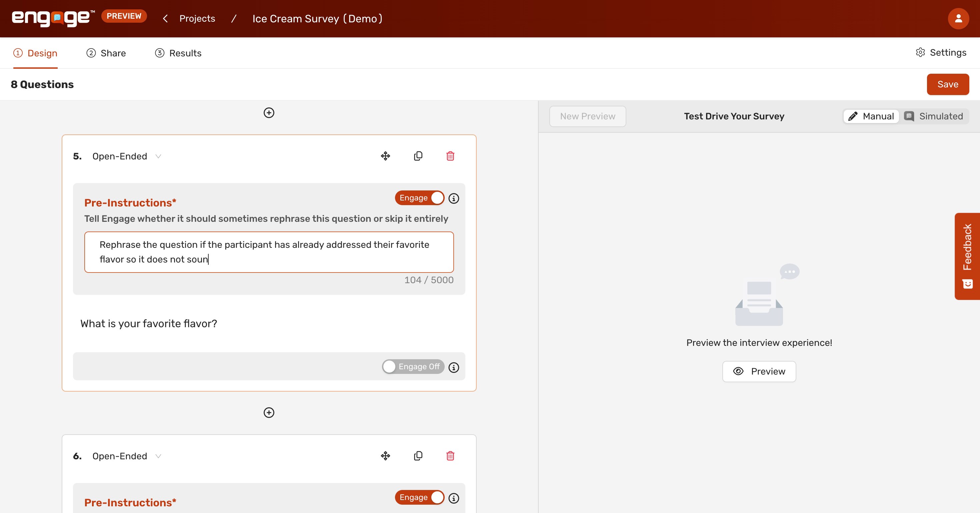Show info for question 5 Pre-Instructions Engage toggle
This screenshot has height=513, width=980.
[x=453, y=198]
